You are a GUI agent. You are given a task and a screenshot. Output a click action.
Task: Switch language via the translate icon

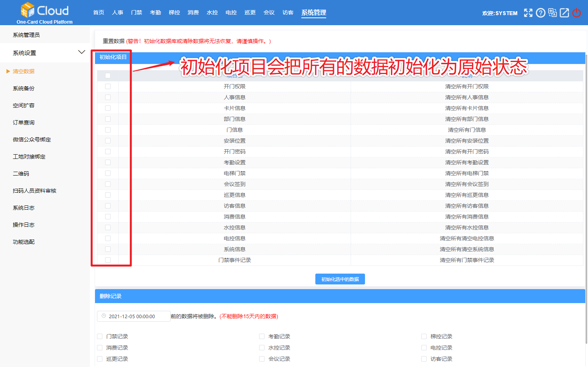coord(552,13)
